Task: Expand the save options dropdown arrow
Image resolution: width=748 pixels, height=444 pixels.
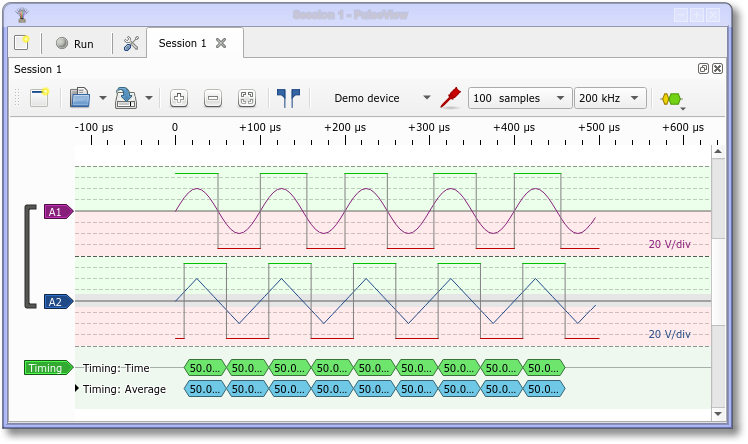Action: click(149, 98)
